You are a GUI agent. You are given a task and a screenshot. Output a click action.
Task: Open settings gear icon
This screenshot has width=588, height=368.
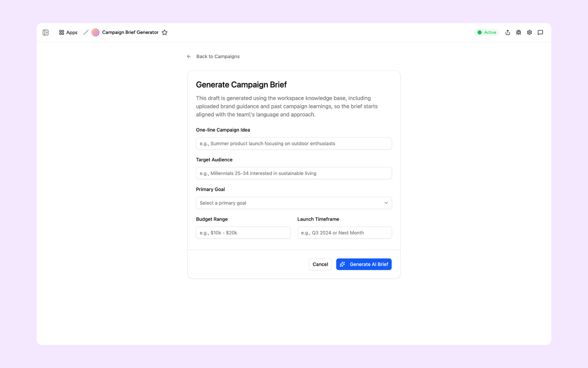click(529, 32)
